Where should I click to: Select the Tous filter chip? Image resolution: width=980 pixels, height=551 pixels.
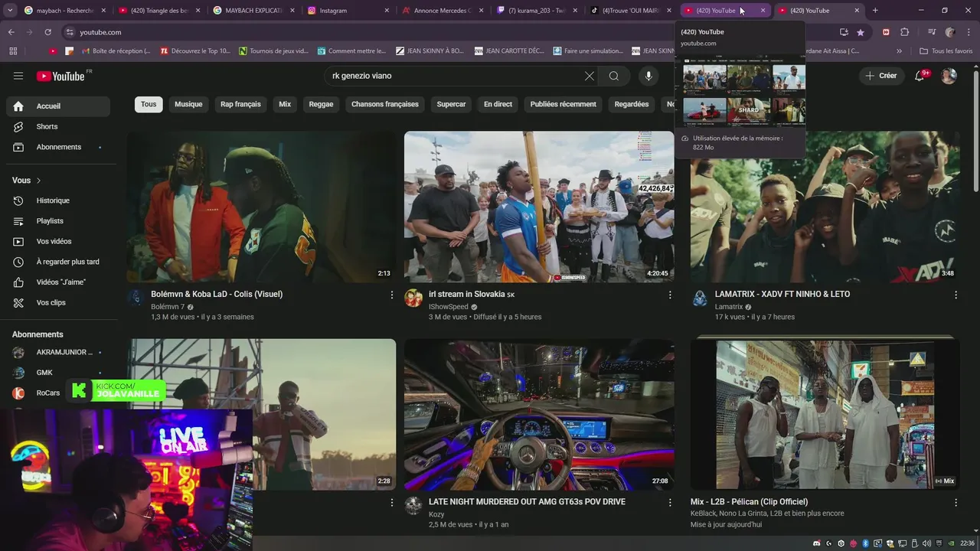pos(149,104)
